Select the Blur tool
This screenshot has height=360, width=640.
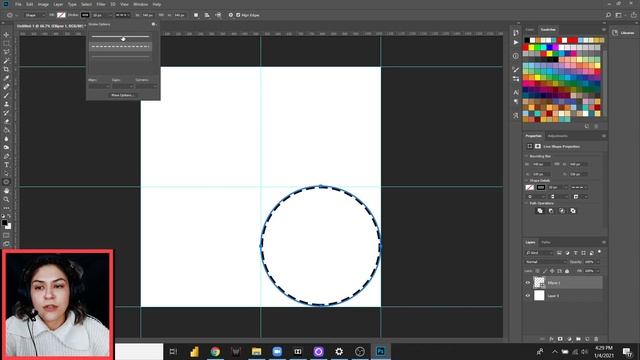pyautogui.click(x=6, y=139)
